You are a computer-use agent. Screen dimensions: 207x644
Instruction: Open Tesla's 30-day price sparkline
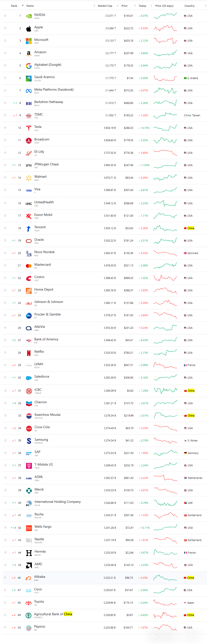pos(165,128)
